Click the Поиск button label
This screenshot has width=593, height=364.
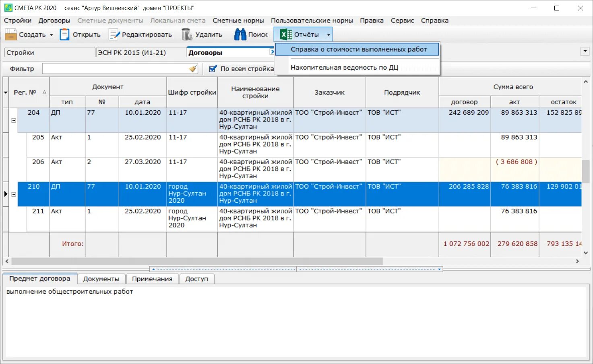pyautogui.click(x=258, y=35)
